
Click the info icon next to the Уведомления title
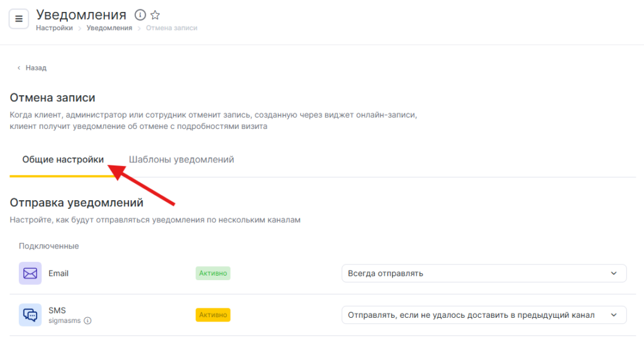pos(140,14)
